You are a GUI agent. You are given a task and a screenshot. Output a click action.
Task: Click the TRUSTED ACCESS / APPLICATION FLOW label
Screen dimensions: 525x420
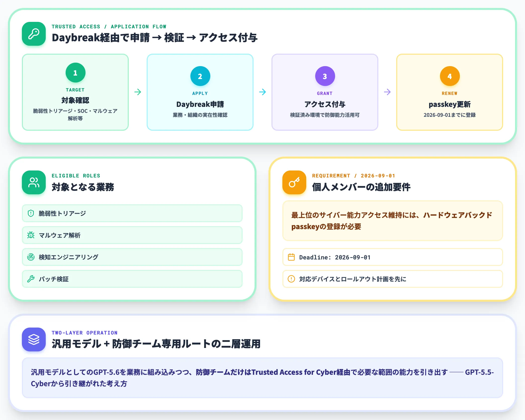tap(109, 27)
